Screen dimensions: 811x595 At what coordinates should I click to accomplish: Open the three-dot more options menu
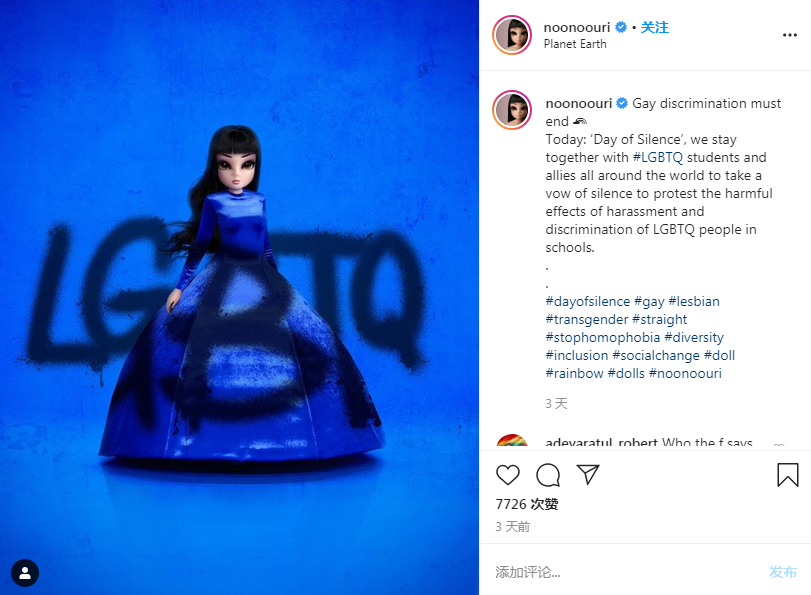(790, 35)
